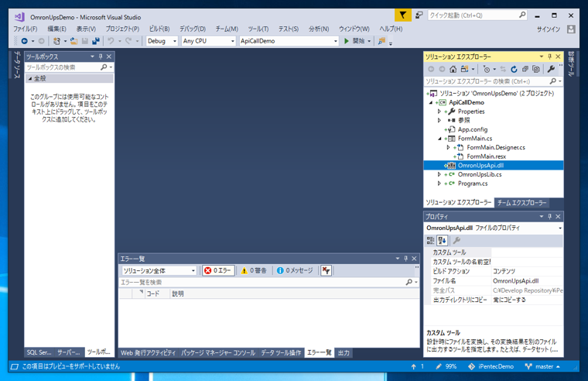Toggle the Show All Files icon
The height and width of the screenshot is (381, 588).
[x=536, y=69]
